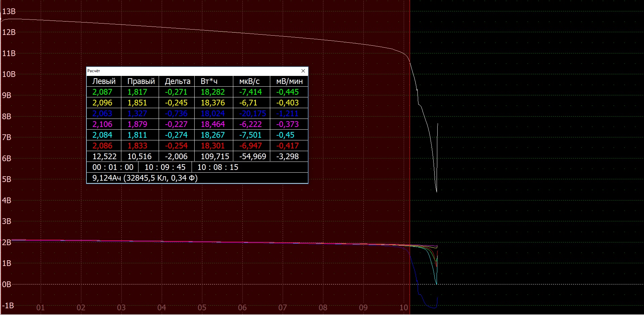The image size is (644, 315).
Task: Click the Правый column header
Action: 141,81
